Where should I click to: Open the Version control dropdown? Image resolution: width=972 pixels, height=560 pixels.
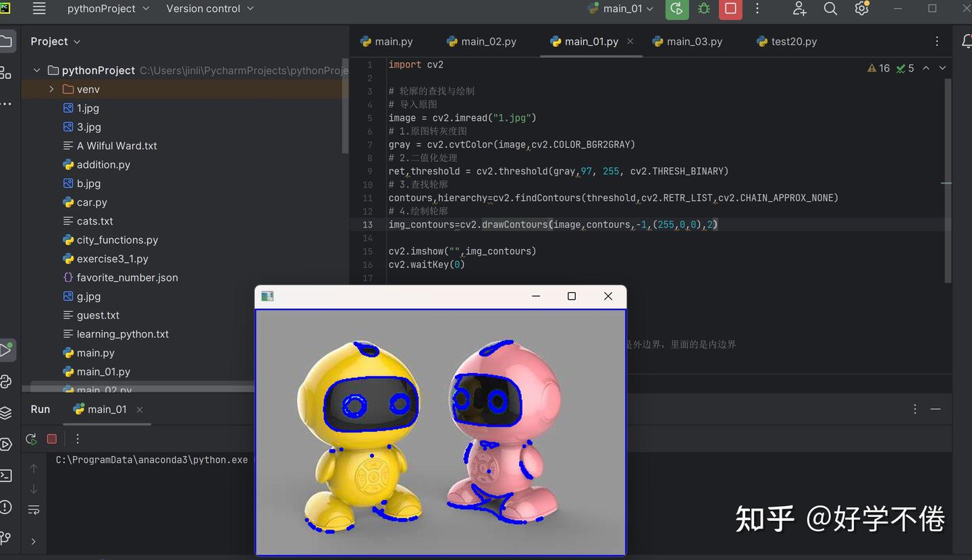210,9
